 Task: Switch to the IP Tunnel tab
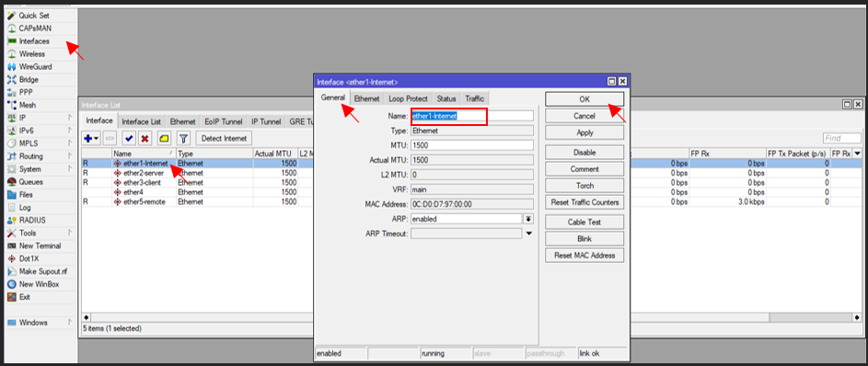click(x=266, y=121)
